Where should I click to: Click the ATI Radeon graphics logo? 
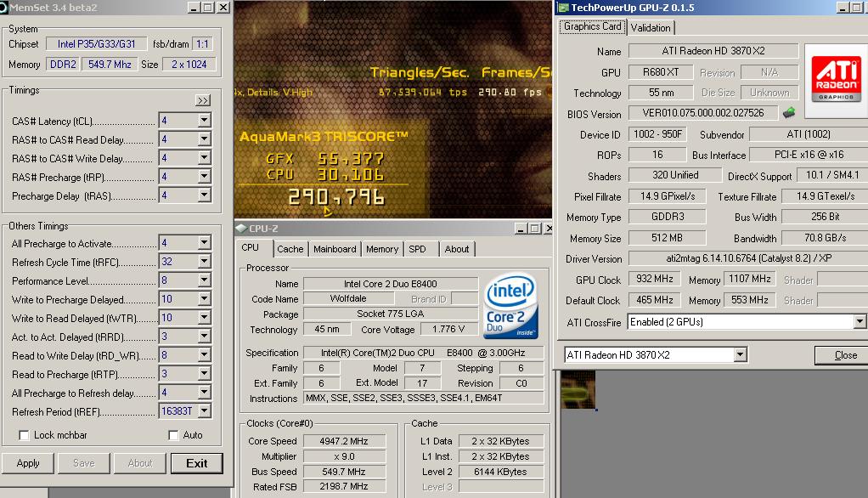836,80
